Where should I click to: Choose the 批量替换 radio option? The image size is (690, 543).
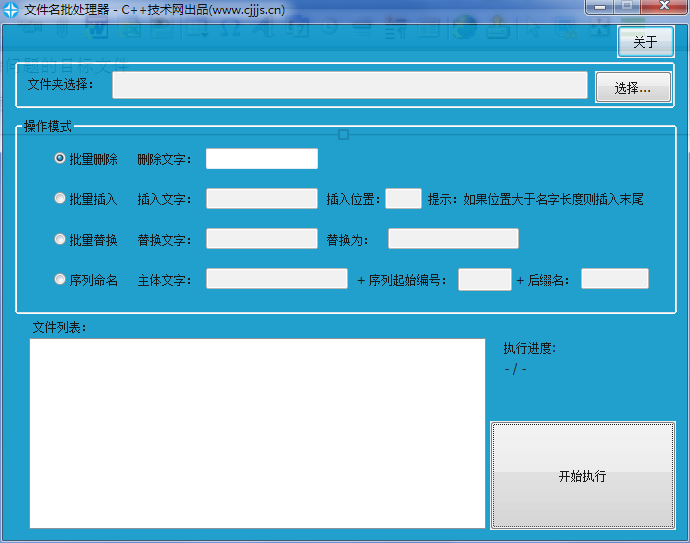coord(86,239)
